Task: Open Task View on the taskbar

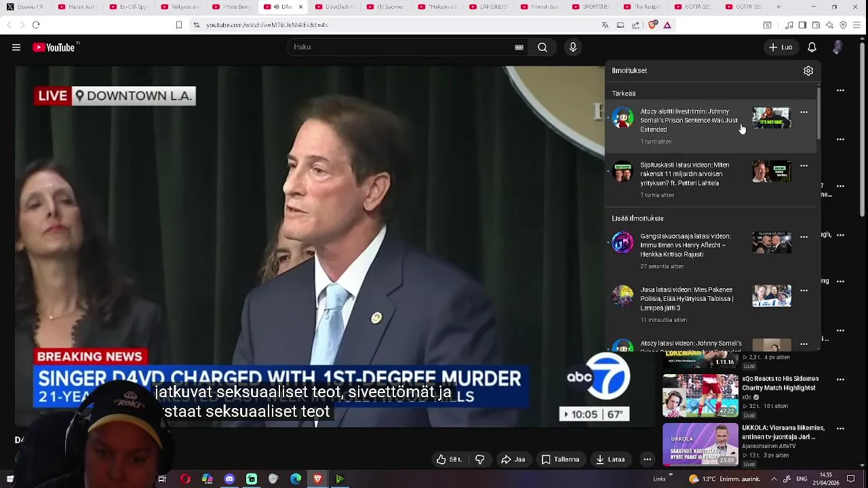Action: [162, 479]
